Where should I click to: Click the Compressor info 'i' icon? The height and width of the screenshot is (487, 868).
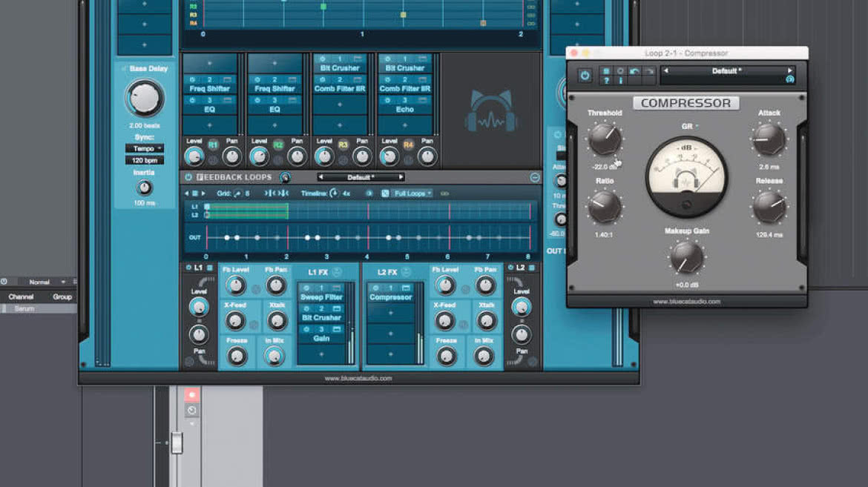pyautogui.click(x=620, y=81)
